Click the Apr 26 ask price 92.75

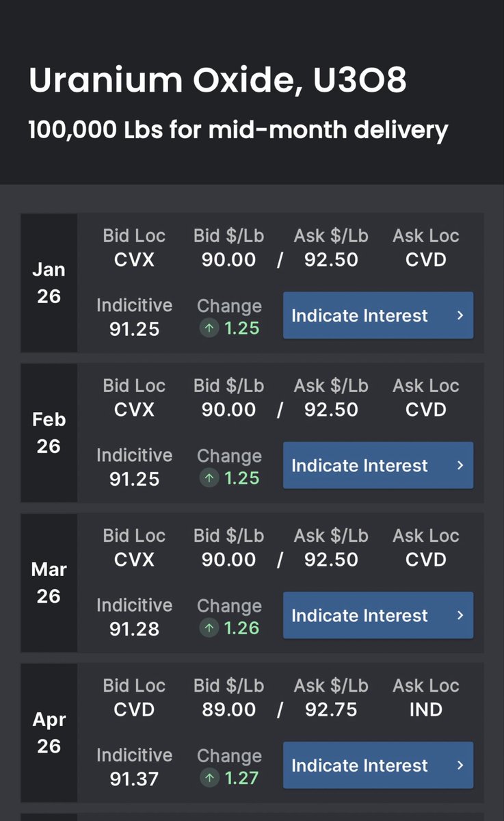tap(331, 709)
